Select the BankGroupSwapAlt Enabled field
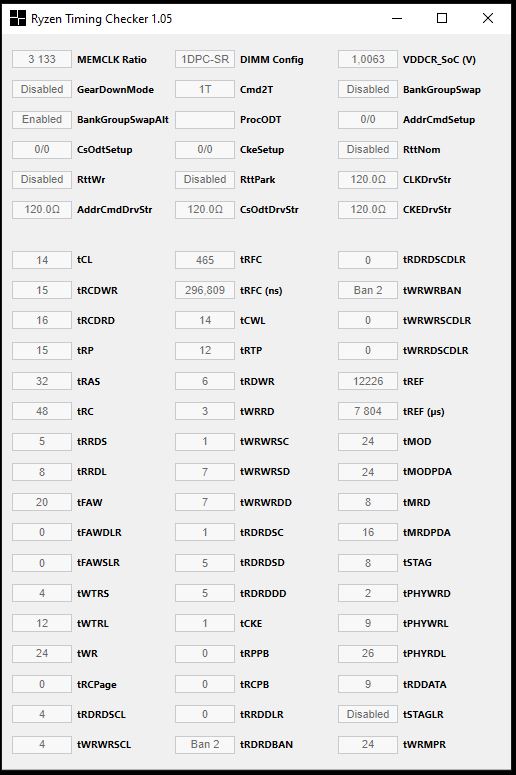Viewport: 516px width, 775px height. coord(42,120)
